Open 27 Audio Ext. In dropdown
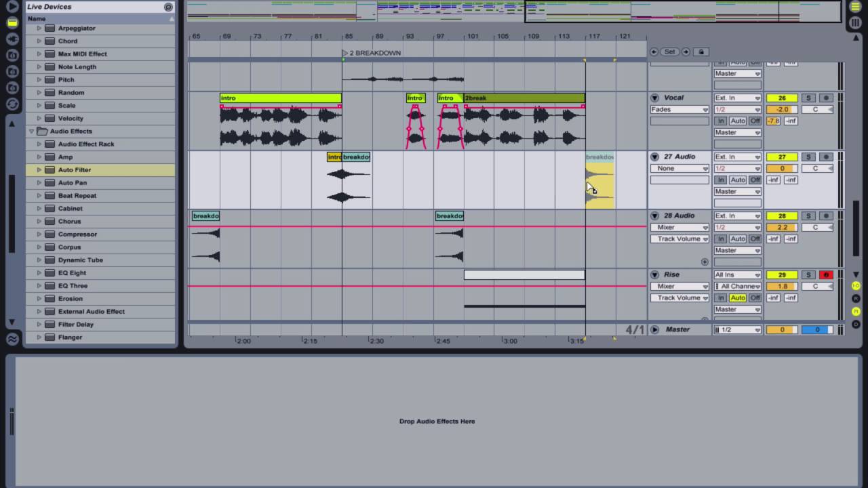Viewport: 868px width, 488px height. (738, 157)
